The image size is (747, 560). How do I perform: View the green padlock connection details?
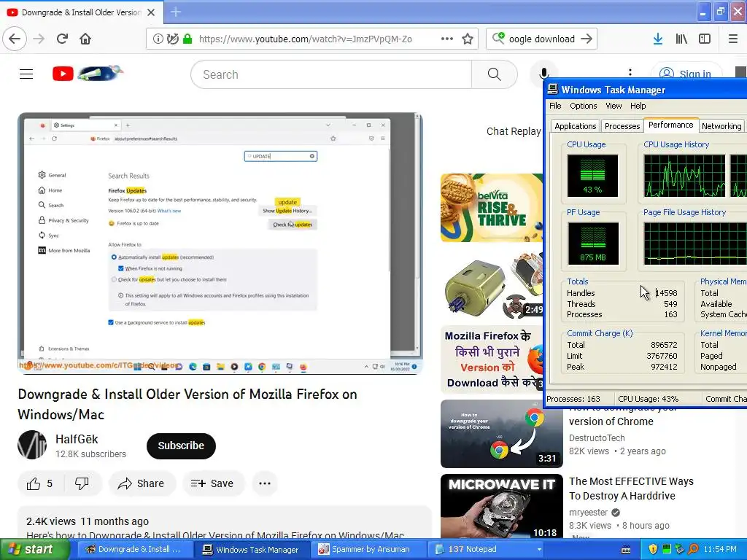[187, 39]
